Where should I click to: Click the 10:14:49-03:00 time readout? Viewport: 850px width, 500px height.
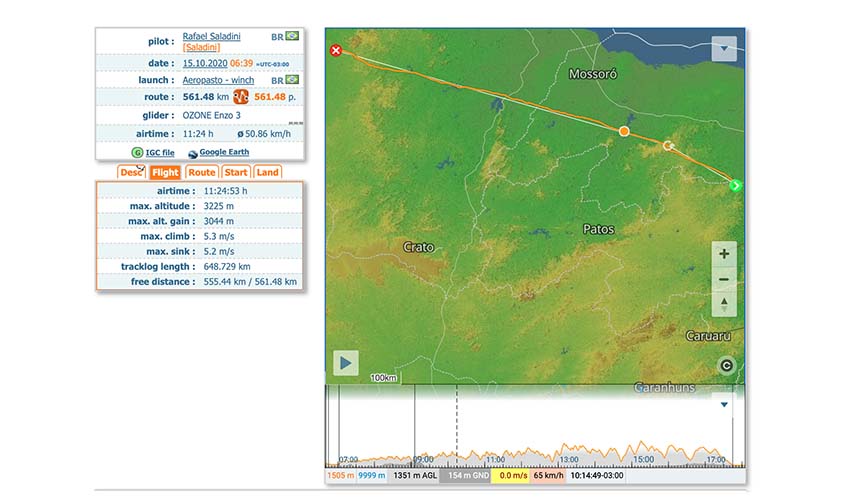point(597,476)
